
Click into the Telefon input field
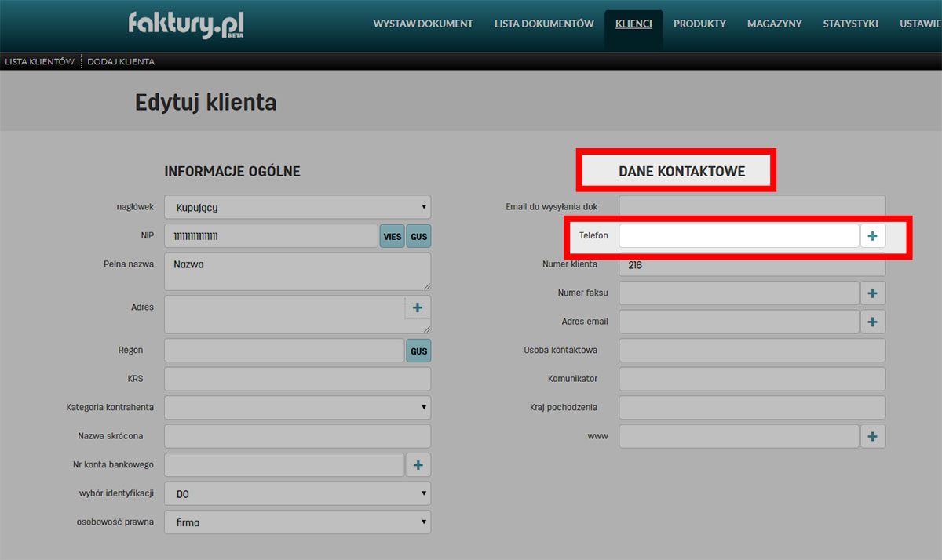738,236
